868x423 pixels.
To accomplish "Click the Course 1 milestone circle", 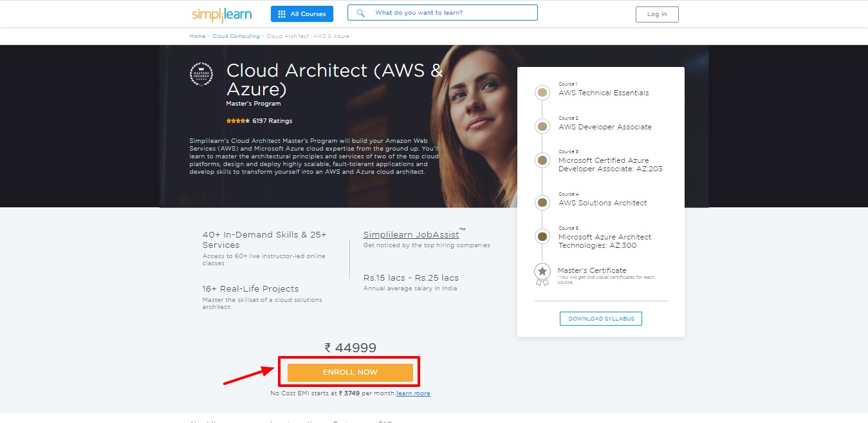I will click(x=542, y=92).
